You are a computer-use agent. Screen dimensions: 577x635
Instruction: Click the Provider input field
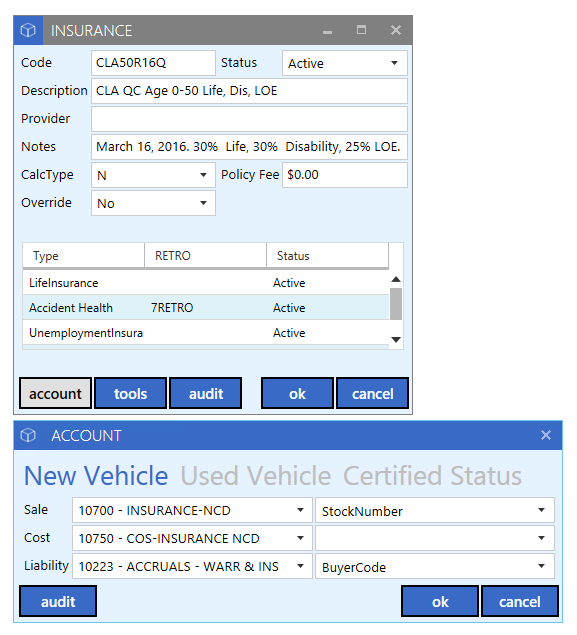[249, 119]
